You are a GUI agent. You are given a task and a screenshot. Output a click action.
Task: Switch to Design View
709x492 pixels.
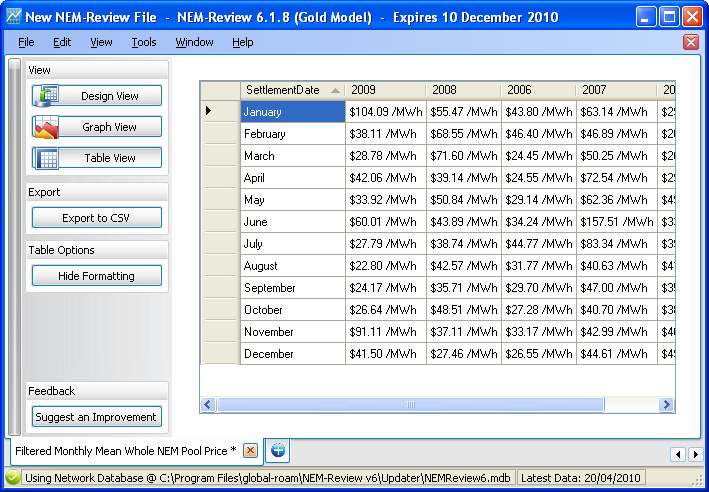(x=97, y=95)
